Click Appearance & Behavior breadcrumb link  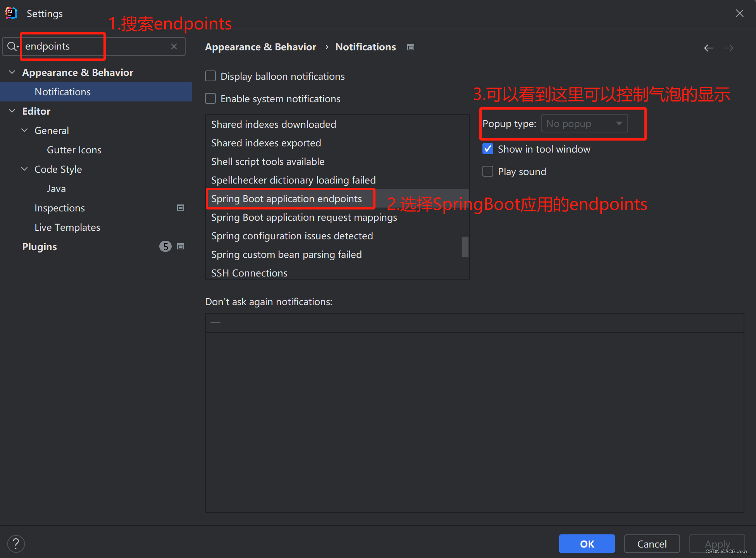(260, 47)
